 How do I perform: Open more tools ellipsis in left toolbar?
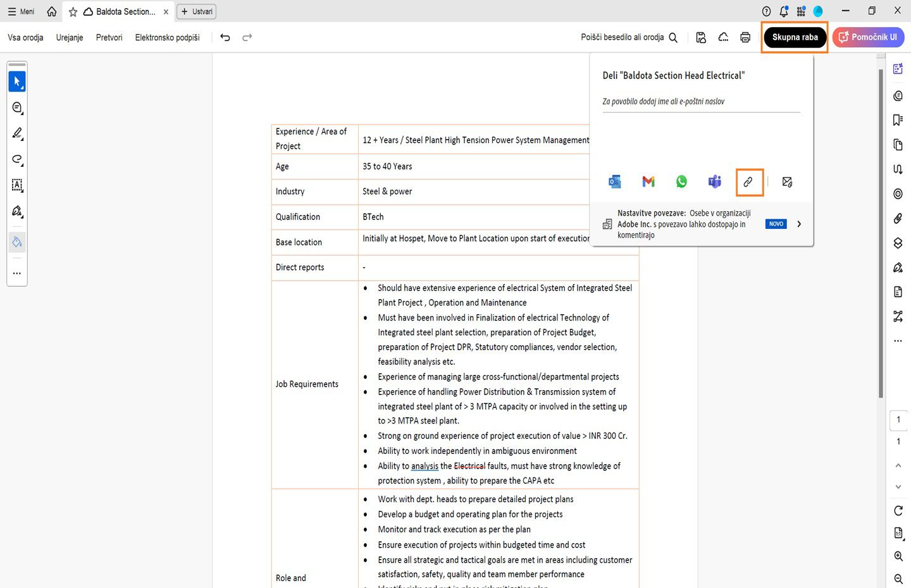click(x=17, y=273)
